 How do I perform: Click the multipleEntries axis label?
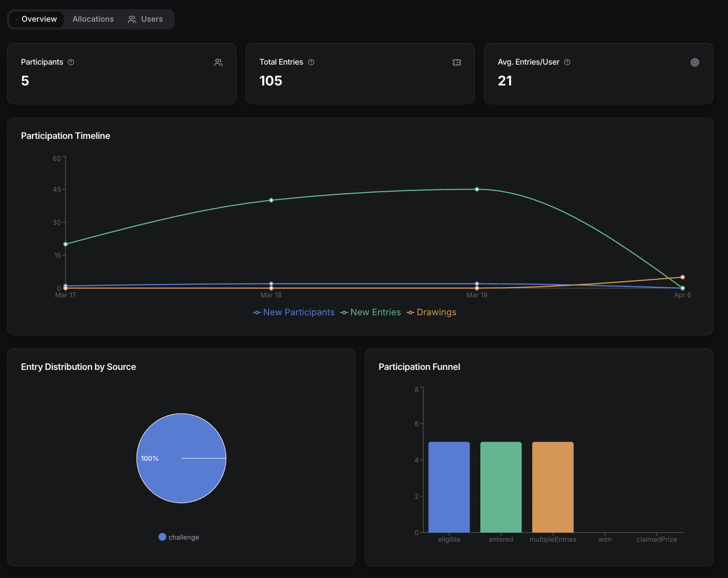[x=553, y=540]
